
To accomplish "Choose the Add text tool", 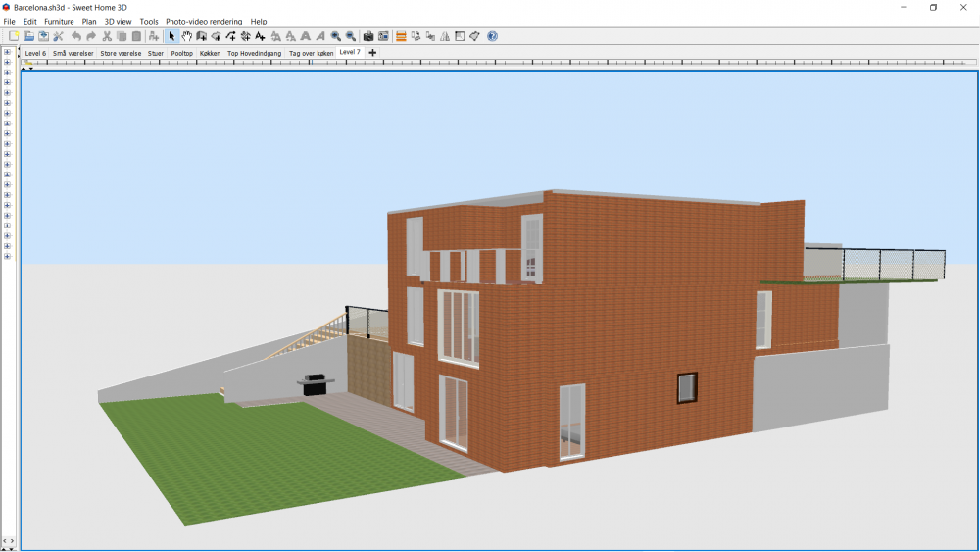I will pyautogui.click(x=260, y=36).
